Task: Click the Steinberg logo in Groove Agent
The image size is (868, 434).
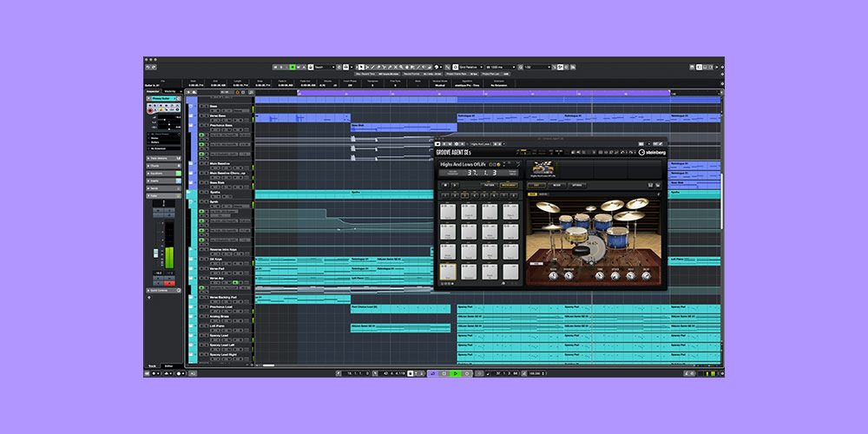Action: [x=652, y=152]
